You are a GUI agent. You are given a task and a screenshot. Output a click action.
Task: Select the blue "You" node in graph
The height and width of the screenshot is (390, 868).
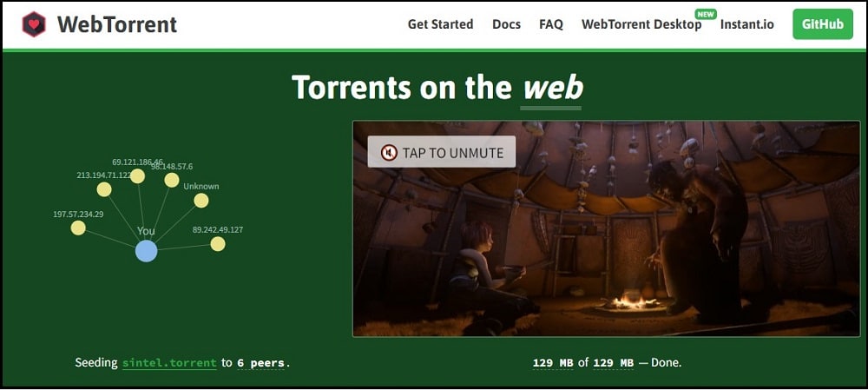(x=146, y=250)
